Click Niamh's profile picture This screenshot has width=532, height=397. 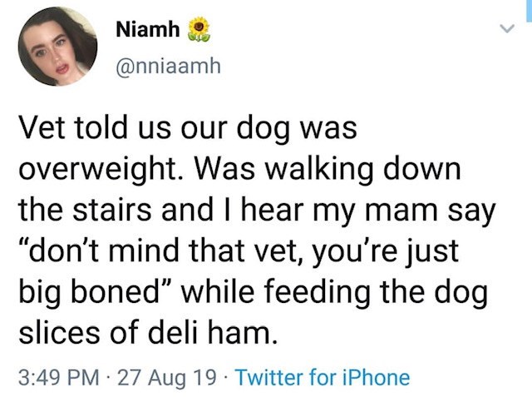58,47
